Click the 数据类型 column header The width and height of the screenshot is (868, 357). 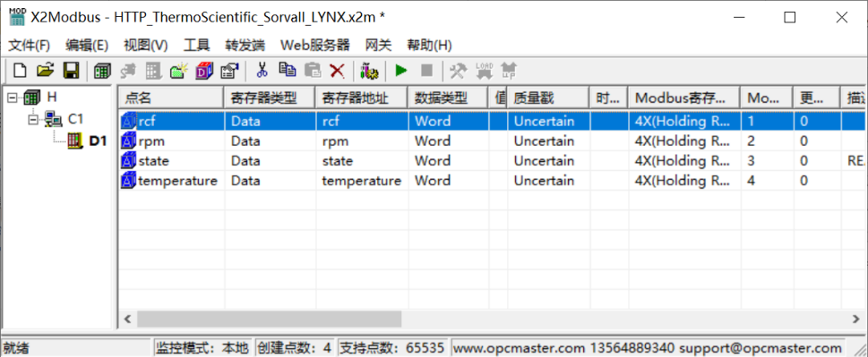447,98
